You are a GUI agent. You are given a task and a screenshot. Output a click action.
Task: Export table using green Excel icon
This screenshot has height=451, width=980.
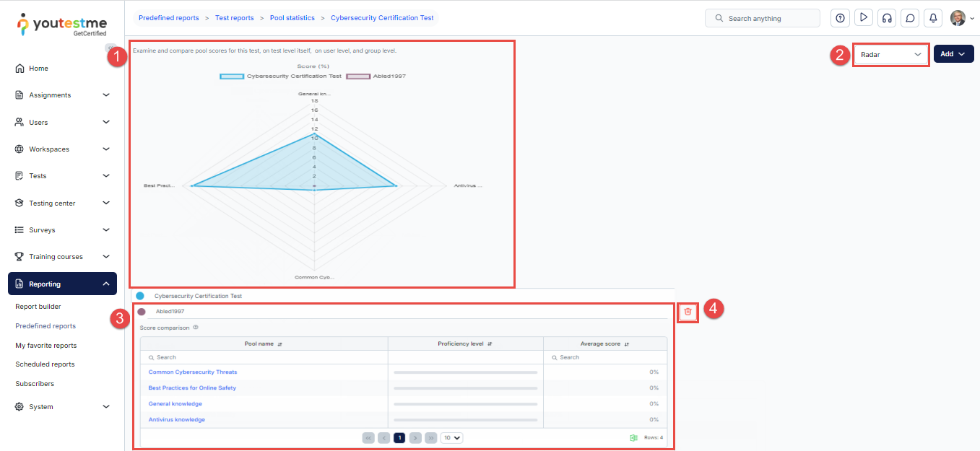click(x=633, y=437)
